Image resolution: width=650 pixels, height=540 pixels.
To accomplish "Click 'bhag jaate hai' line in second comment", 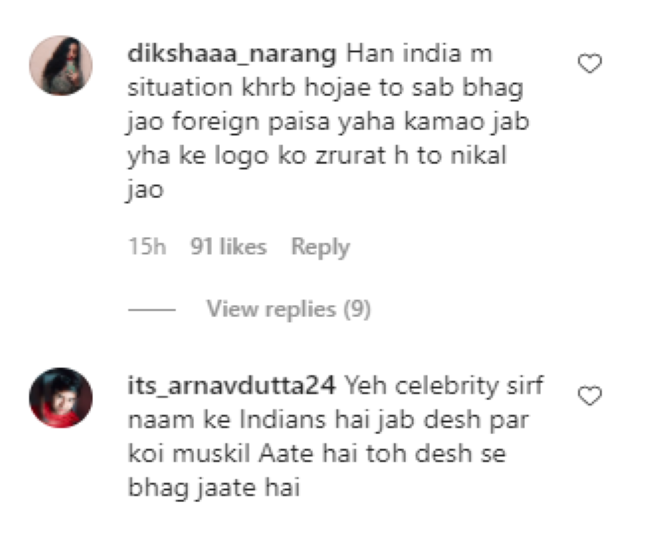I will (214, 487).
